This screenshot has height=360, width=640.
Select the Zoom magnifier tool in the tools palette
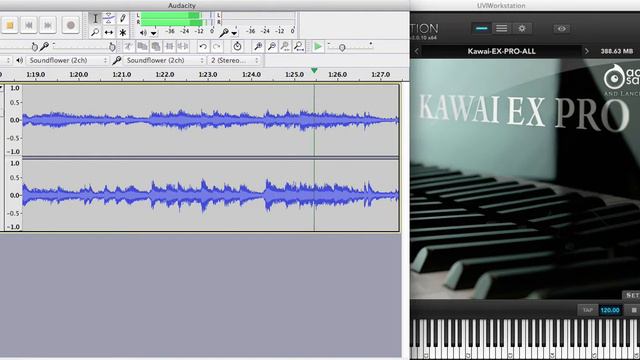95,32
